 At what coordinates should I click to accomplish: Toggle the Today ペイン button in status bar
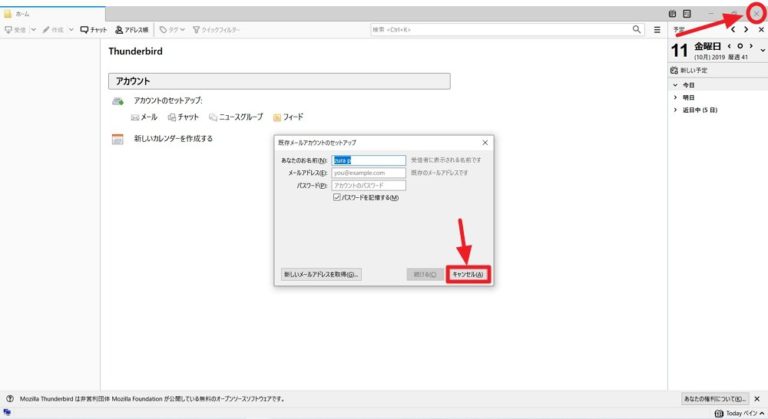click(x=739, y=414)
